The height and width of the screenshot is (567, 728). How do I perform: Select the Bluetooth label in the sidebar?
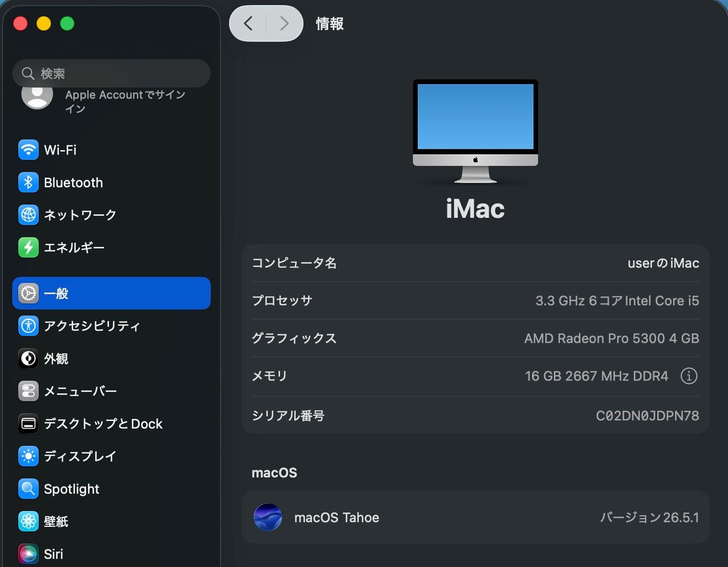[73, 182]
